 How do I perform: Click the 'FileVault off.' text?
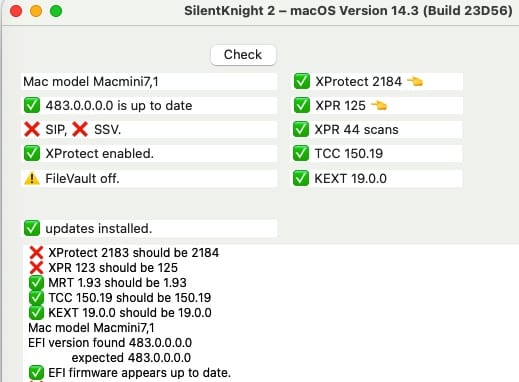click(x=82, y=179)
